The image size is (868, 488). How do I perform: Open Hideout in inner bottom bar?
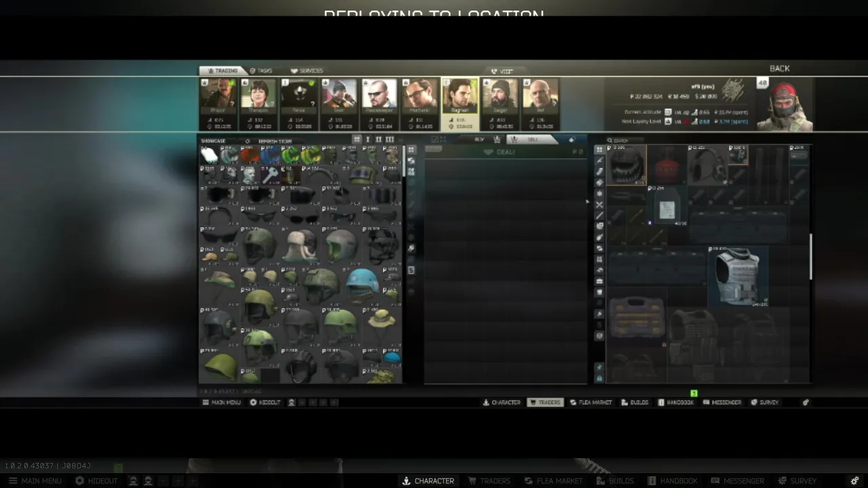(264, 403)
